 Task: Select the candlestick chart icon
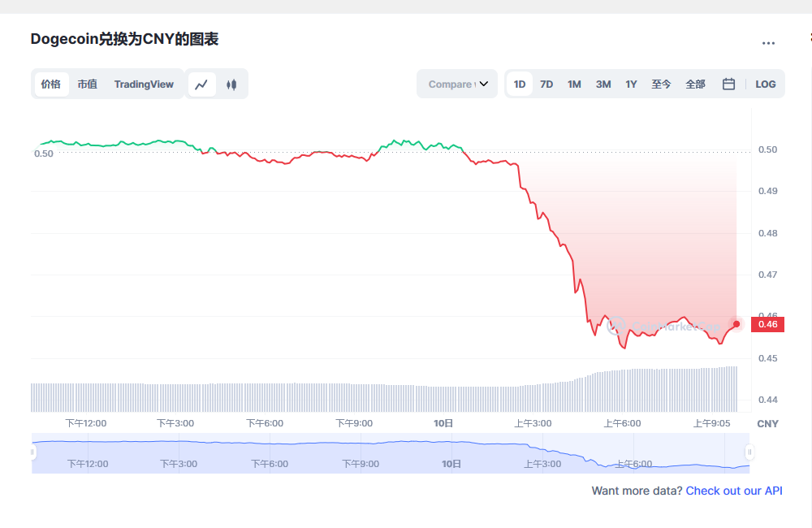pos(232,84)
